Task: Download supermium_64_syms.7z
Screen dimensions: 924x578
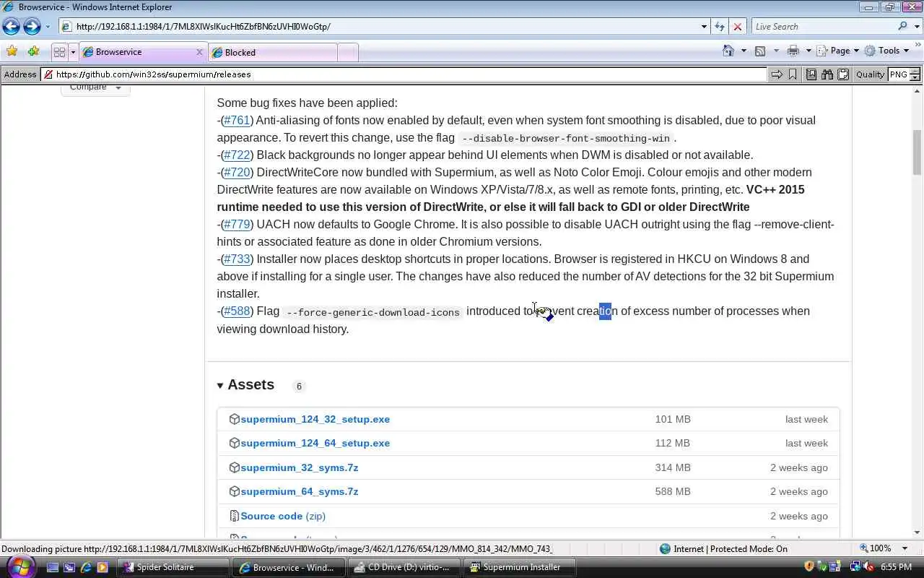Action: pos(300,491)
